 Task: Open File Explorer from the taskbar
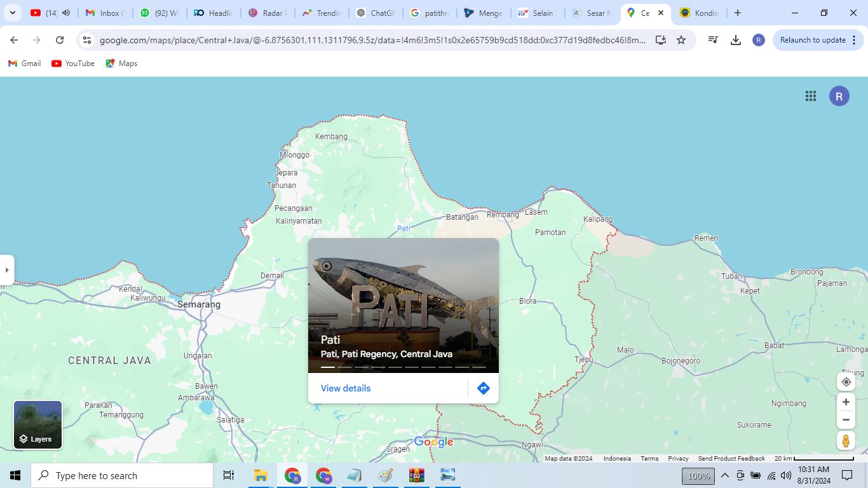coord(261,475)
